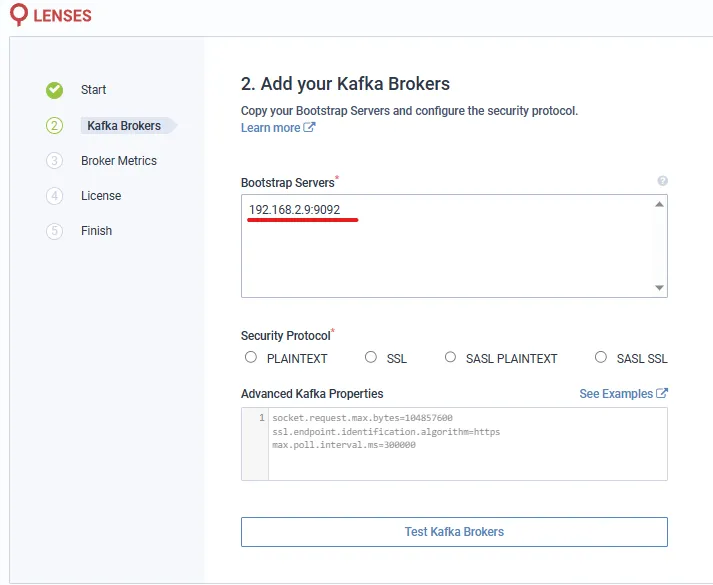Select the PLAINTEXT security protocol
The width and height of the screenshot is (713, 585).
pyautogui.click(x=251, y=357)
